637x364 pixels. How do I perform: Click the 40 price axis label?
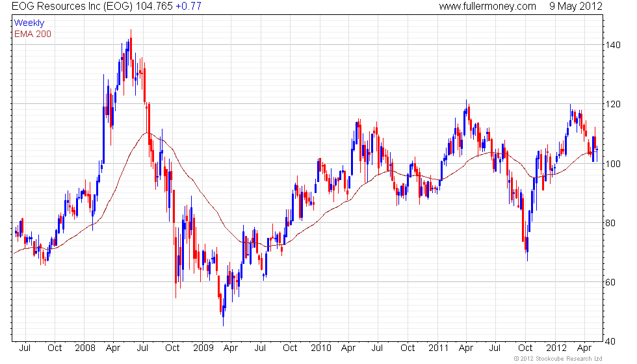click(x=610, y=342)
